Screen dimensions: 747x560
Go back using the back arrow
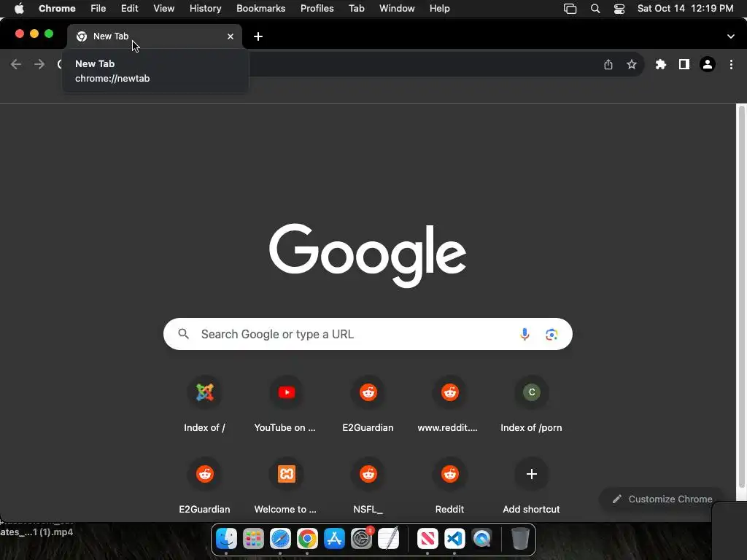click(16, 64)
